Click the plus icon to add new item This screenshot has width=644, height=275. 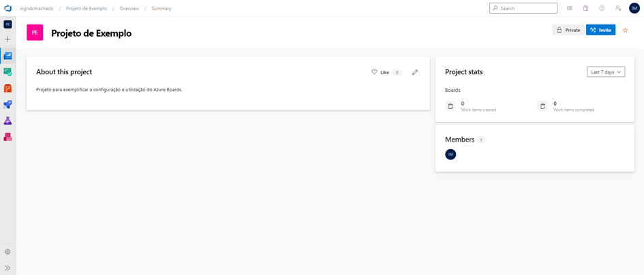pyautogui.click(x=7, y=39)
